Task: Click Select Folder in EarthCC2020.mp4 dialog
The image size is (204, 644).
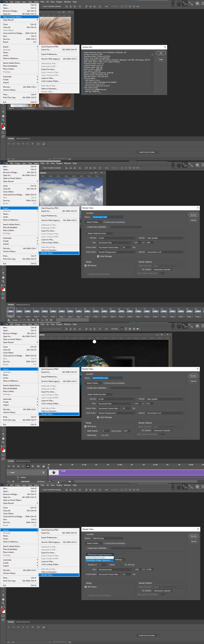Action: (x=93, y=383)
